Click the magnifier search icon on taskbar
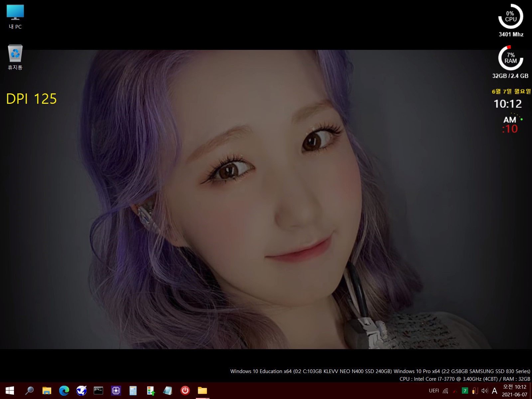Screen dimensions: 532x399 [29, 391]
